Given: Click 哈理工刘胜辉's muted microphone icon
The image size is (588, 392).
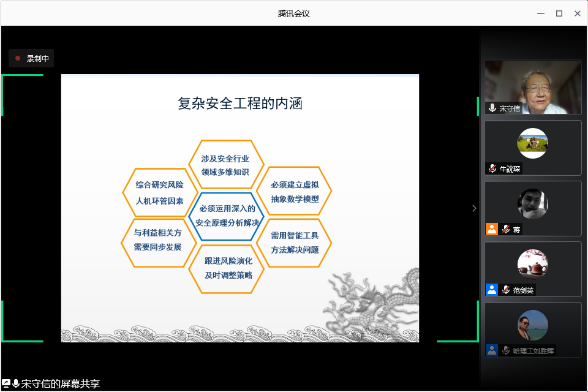Looking at the screenshot, I should pyautogui.click(x=506, y=350).
